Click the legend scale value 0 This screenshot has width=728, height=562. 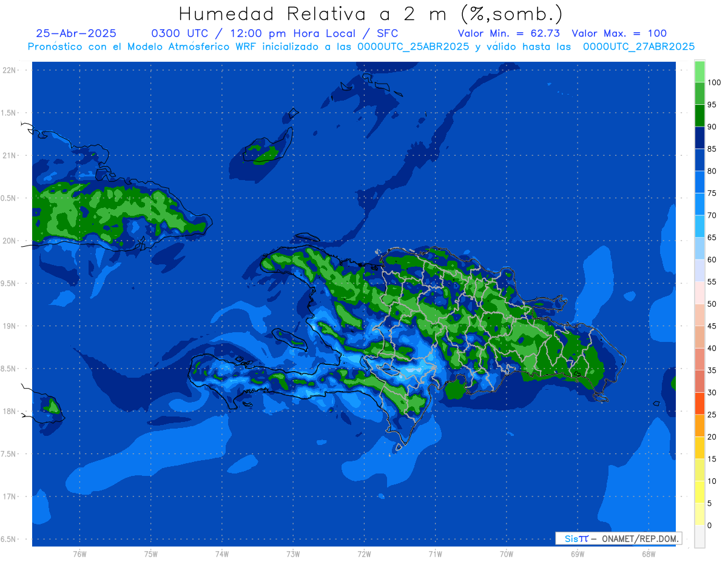point(710,525)
